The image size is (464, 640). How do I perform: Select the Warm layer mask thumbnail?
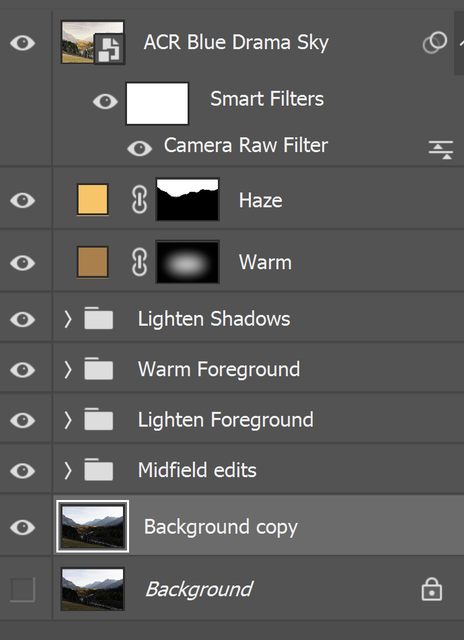(x=187, y=262)
